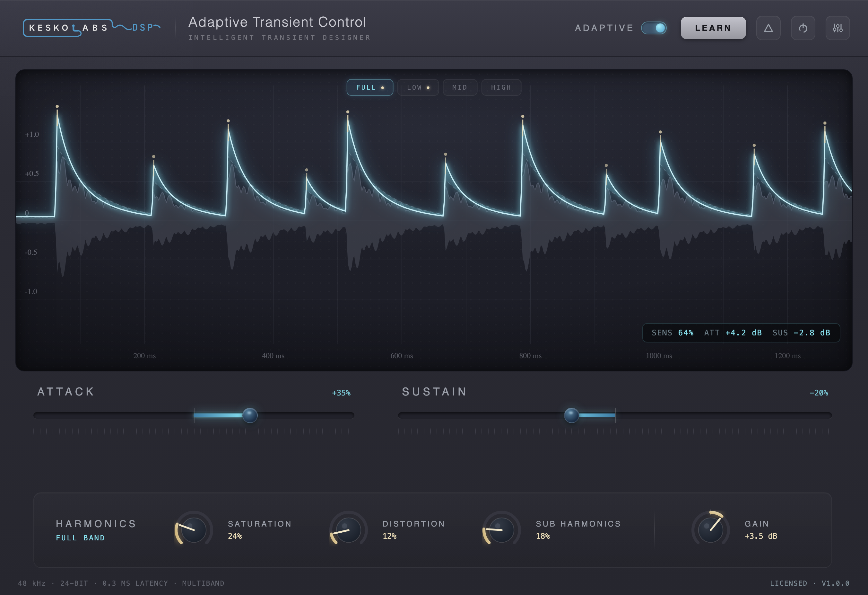Image resolution: width=868 pixels, height=595 pixels.
Task: Click the Adaptive Transient Control title
Action: (x=277, y=22)
